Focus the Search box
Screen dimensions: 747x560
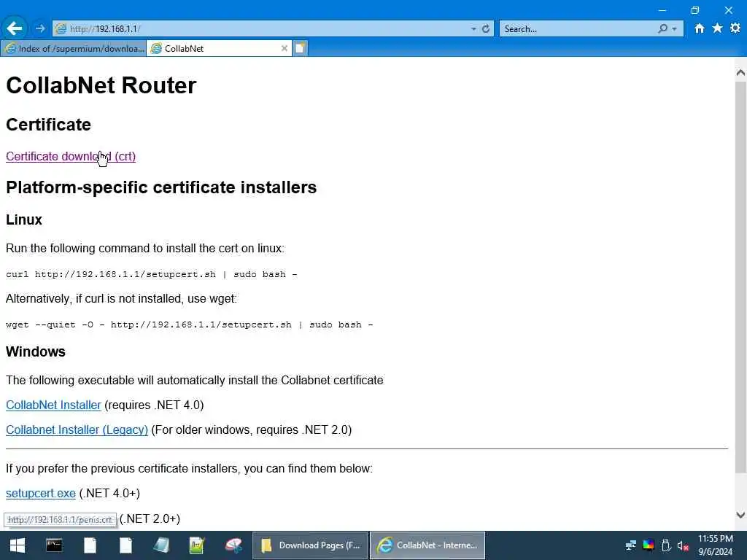tap(578, 28)
